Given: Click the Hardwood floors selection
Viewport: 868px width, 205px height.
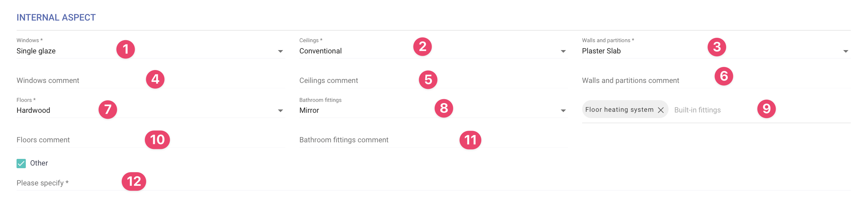Looking at the screenshot, I should pos(33,110).
